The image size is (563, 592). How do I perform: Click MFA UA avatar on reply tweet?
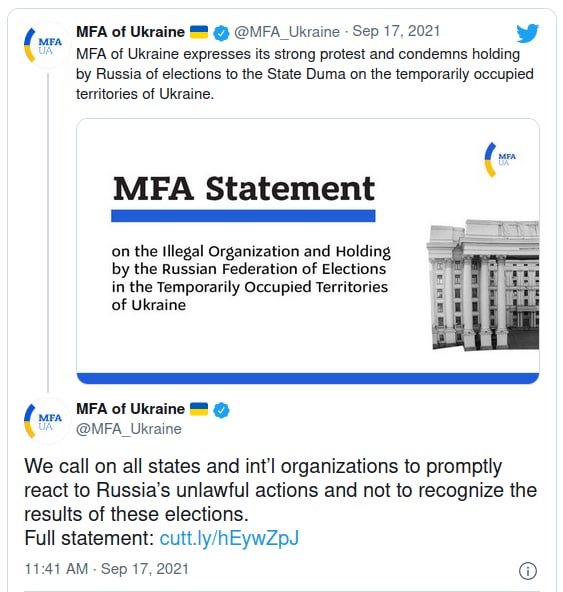tap(47, 421)
